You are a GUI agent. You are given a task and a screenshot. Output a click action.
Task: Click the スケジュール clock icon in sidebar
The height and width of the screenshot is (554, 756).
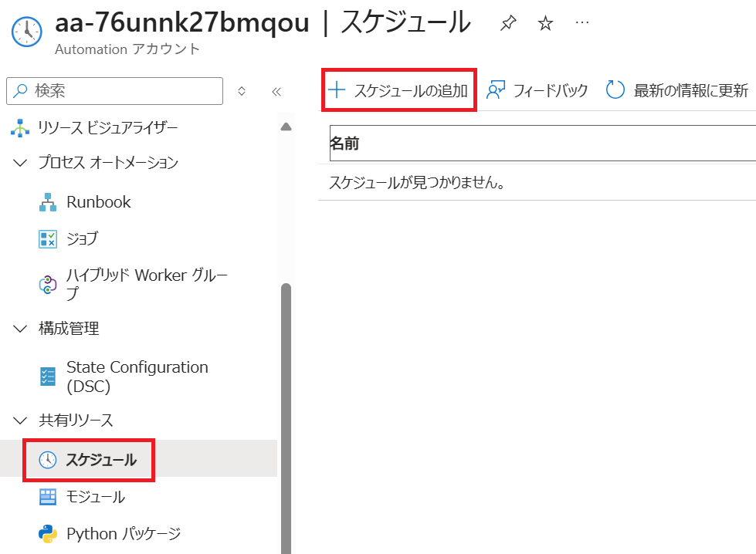(x=48, y=460)
